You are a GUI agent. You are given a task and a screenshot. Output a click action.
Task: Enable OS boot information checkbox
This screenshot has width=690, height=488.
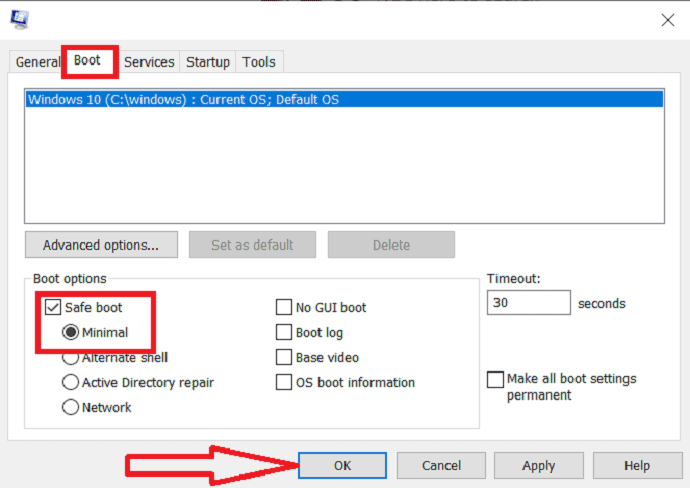283,382
